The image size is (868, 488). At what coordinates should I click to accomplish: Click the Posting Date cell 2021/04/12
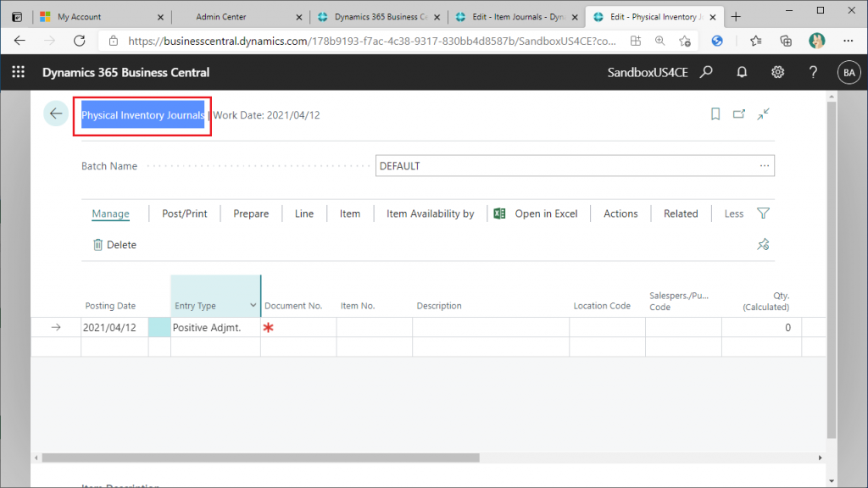(x=114, y=328)
